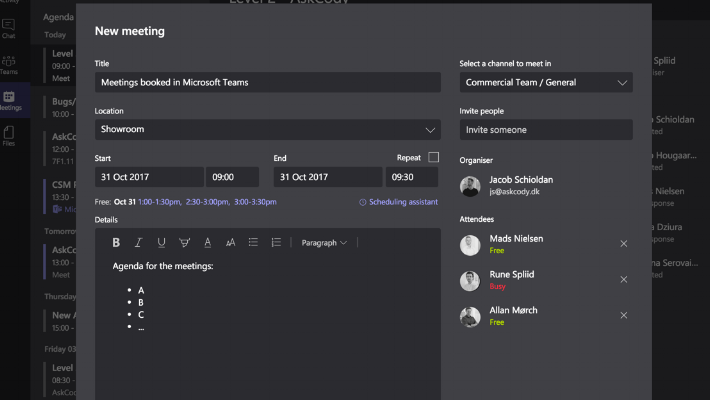Click Jacob Schioldan's organiser avatar
This screenshot has height=400, width=710.
coord(470,186)
